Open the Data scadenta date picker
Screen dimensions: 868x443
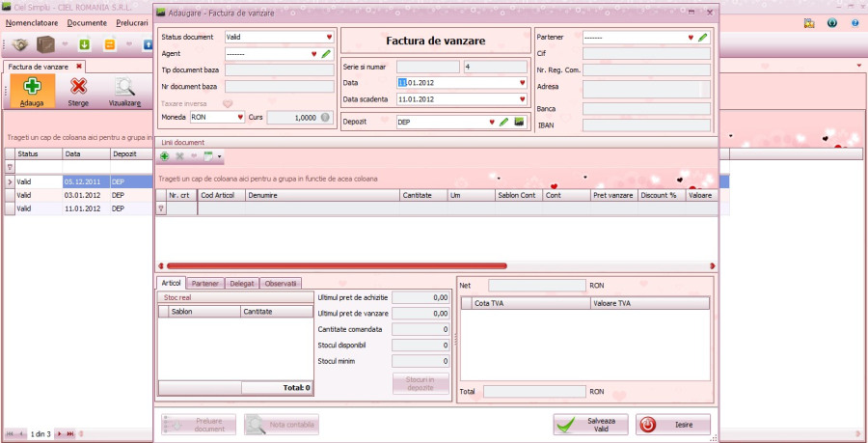(522, 98)
